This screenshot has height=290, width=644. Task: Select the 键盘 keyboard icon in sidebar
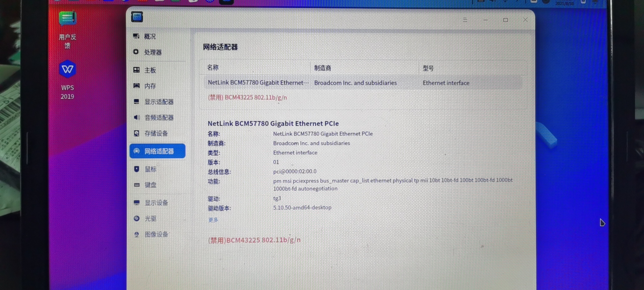137,185
